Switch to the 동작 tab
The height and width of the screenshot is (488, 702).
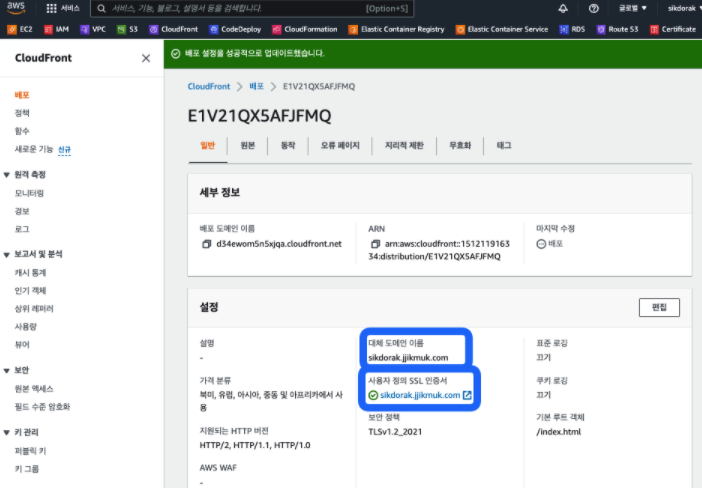(288, 146)
